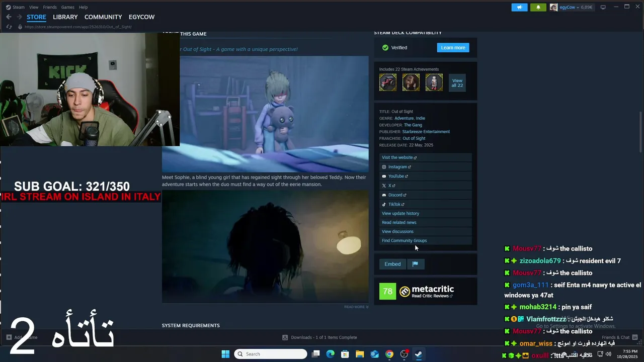The height and width of the screenshot is (362, 644).
Task: Expand READ MORE under the game description
Action: 356,307
